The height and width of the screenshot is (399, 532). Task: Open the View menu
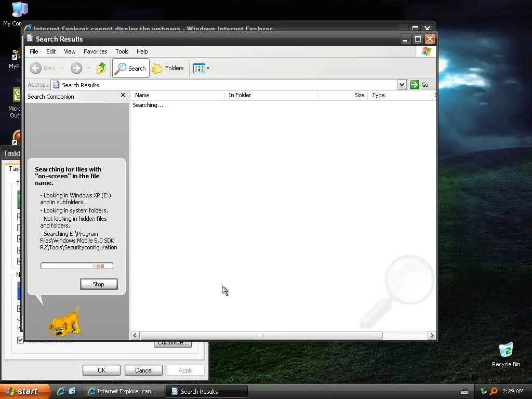pyautogui.click(x=70, y=51)
